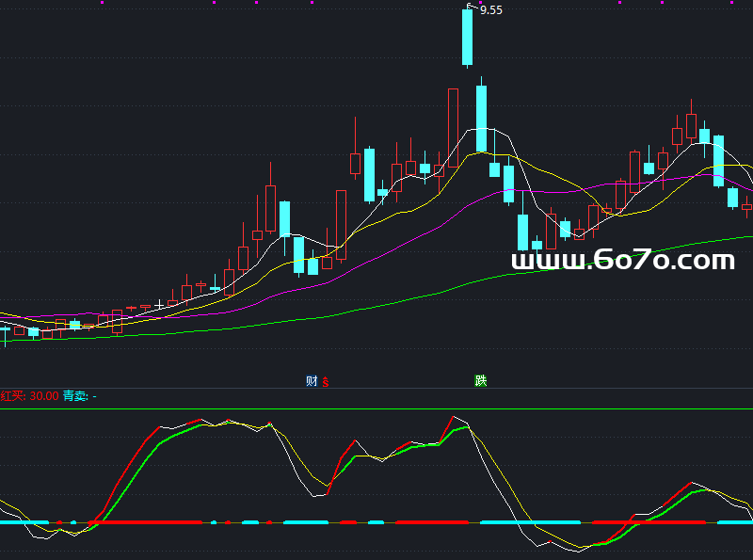Click the red $ dividend marker
753x560 pixels.
point(326,381)
